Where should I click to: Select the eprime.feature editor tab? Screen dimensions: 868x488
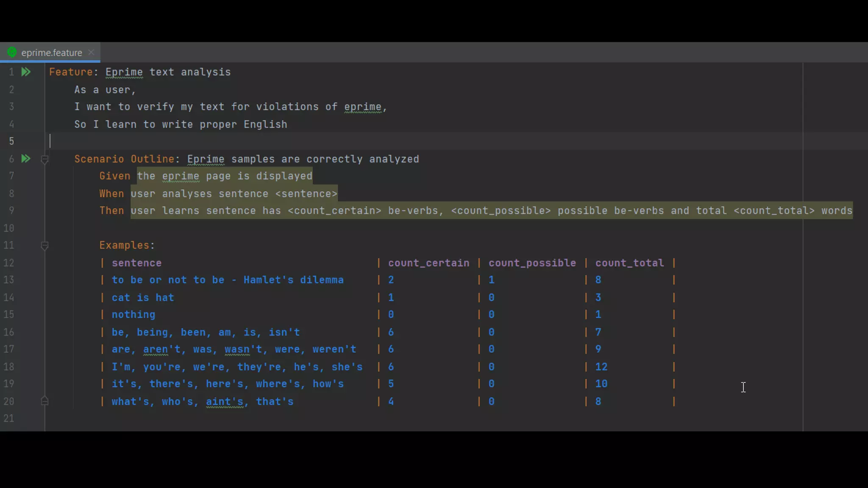pos(51,53)
